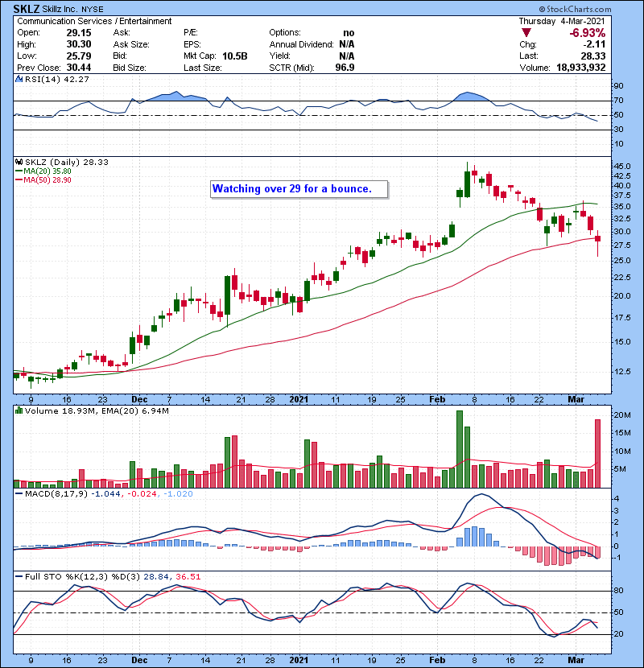Click the Last price 28.33
This screenshot has width=644, height=668.
592,56
